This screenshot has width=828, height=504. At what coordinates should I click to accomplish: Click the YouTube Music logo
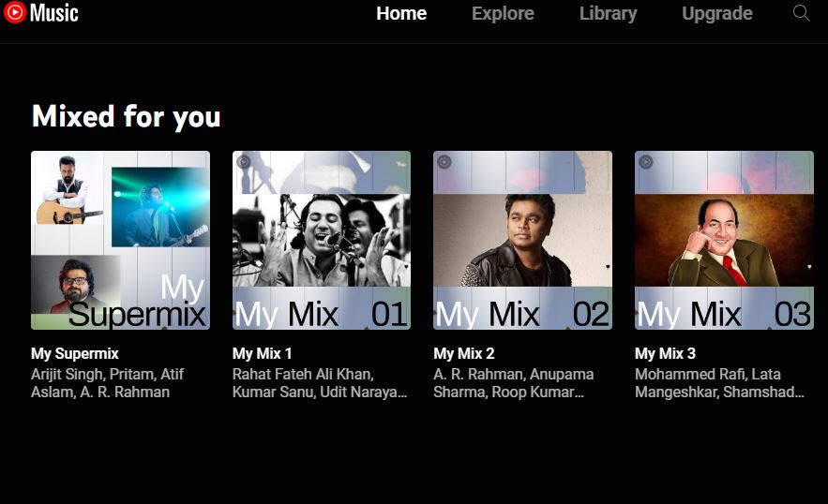coord(41,13)
